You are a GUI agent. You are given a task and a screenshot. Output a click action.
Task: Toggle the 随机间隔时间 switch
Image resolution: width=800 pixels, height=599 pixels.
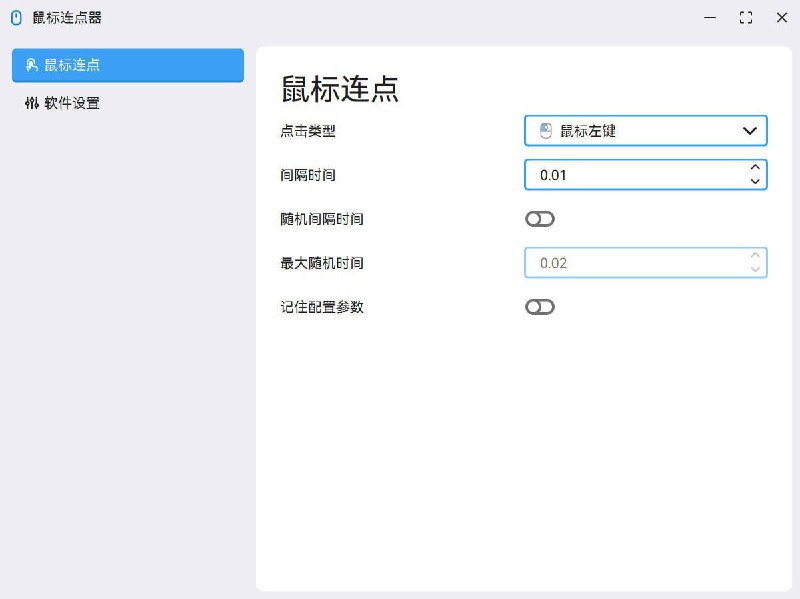point(540,219)
